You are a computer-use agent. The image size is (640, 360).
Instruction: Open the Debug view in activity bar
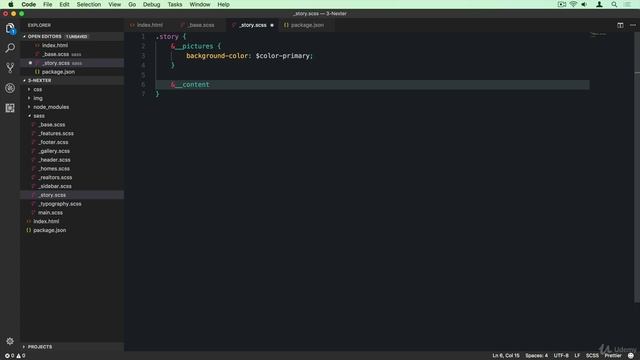click(10, 88)
